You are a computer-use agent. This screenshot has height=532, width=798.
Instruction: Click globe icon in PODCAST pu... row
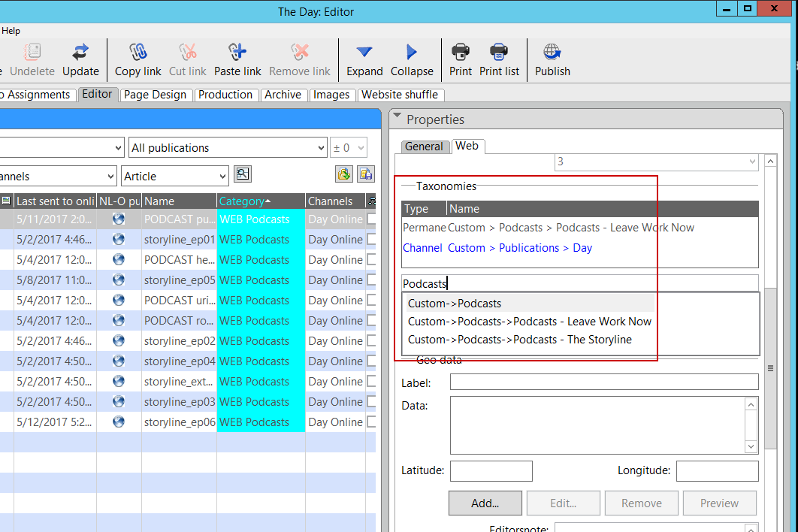point(119,219)
